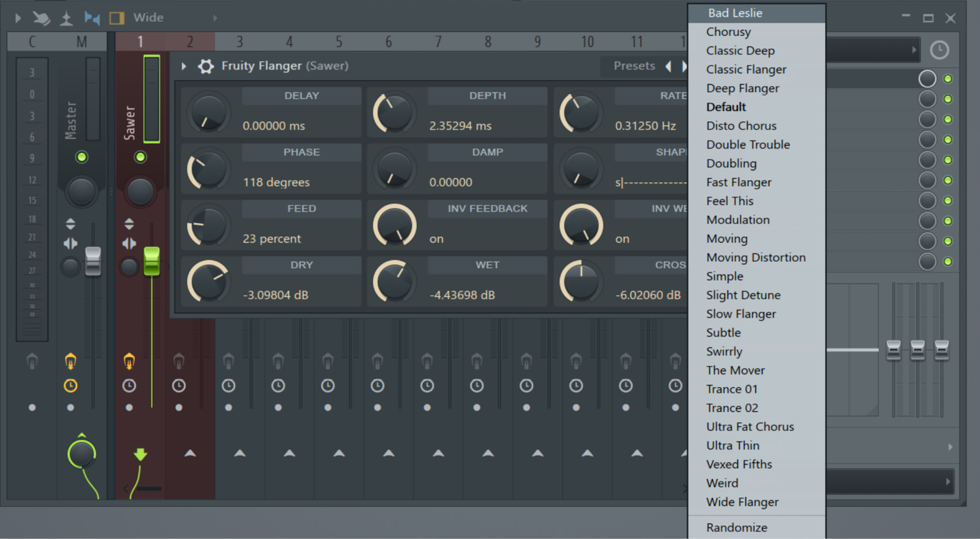Expand the Fruity Flanger plugin menu arrow
Image resolution: width=980 pixels, height=539 pixels.
point(184,66)
